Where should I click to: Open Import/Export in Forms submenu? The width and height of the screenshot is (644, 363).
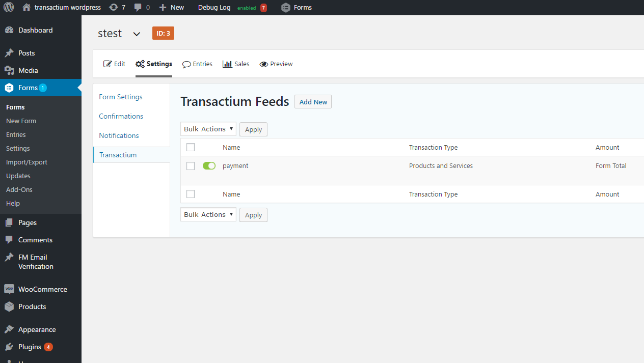[x=26, y=162]
